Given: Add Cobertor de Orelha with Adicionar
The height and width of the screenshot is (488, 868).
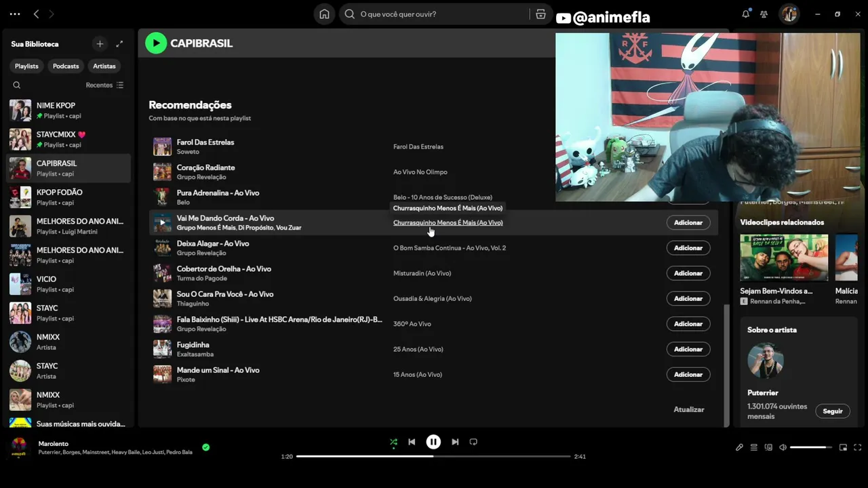Looking at the screenshot, I should (688, 273).
